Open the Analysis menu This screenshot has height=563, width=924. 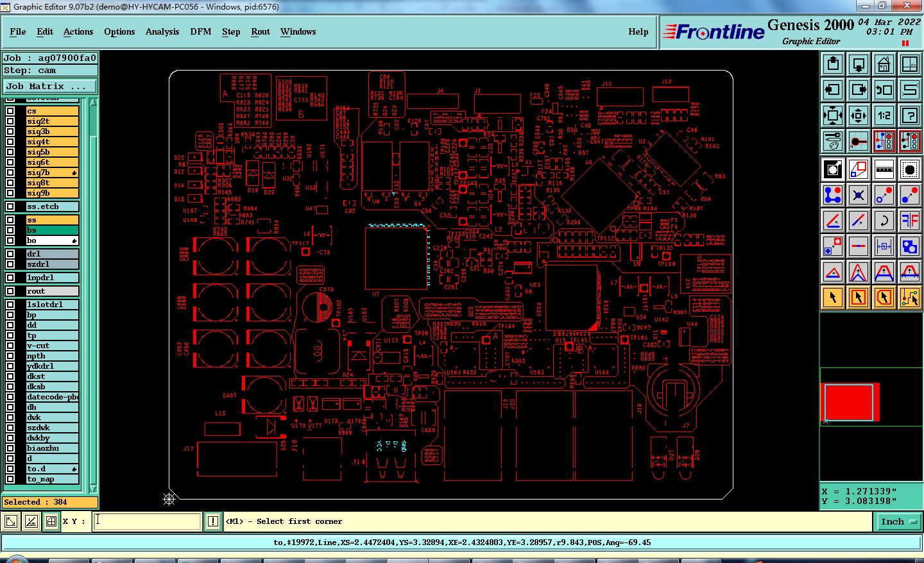coord(162,31)
